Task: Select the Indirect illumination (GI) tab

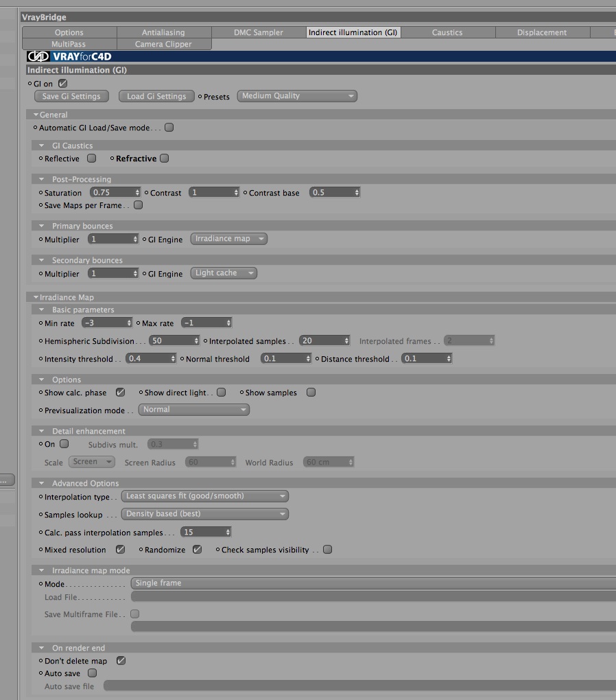Action: tap(353, 32)
